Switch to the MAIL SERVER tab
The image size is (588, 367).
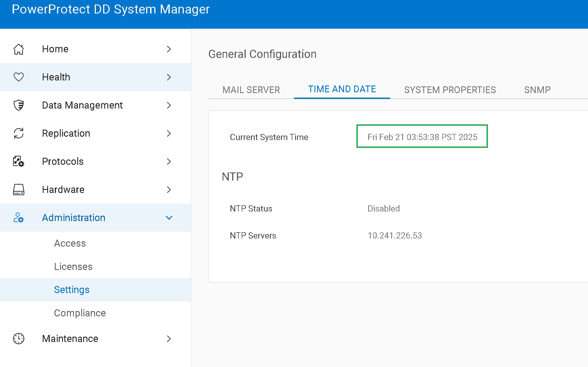251,89
